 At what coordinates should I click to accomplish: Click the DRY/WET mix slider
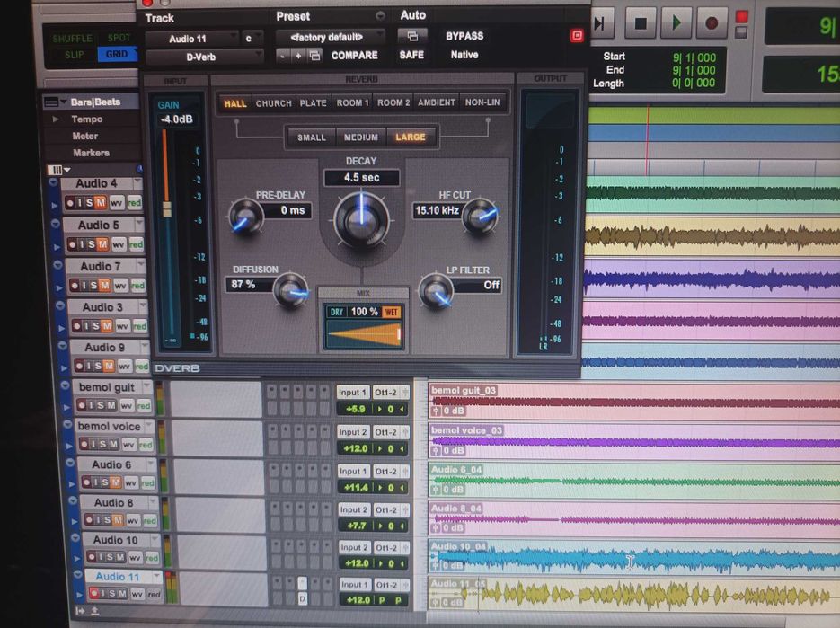(x=364, y=335)
